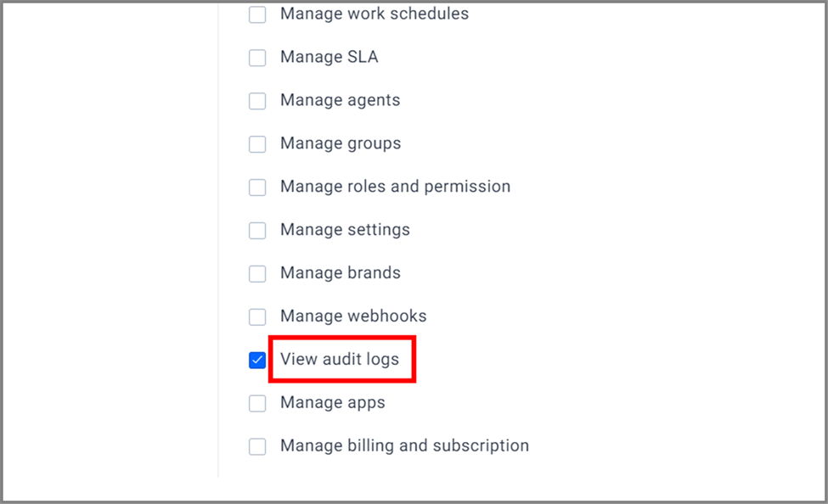Enable Manage billing and subscription checkbox

pyautogui.click(x=257, y=446)
